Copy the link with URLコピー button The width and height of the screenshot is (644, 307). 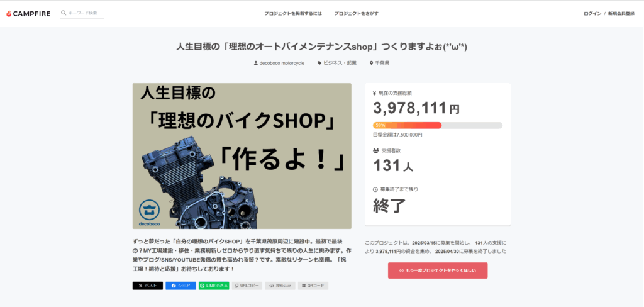pyautogui.click(x=247, y=286)
